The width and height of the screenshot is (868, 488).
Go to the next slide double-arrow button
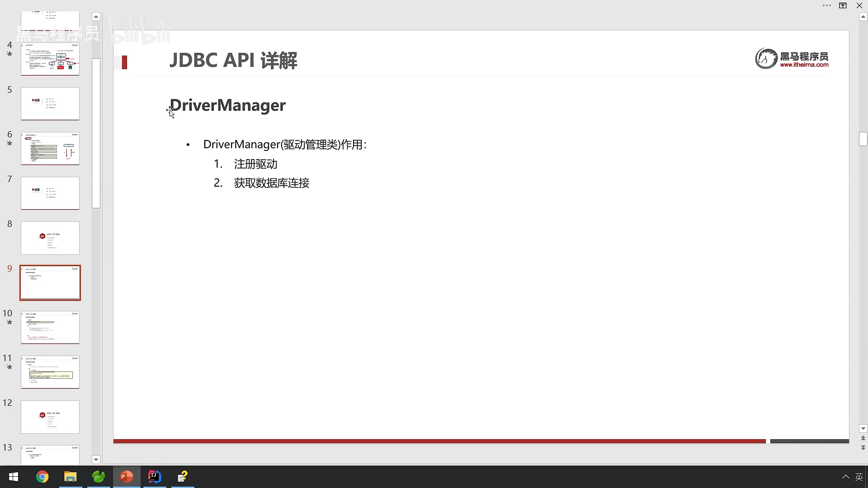pos(863,448)
